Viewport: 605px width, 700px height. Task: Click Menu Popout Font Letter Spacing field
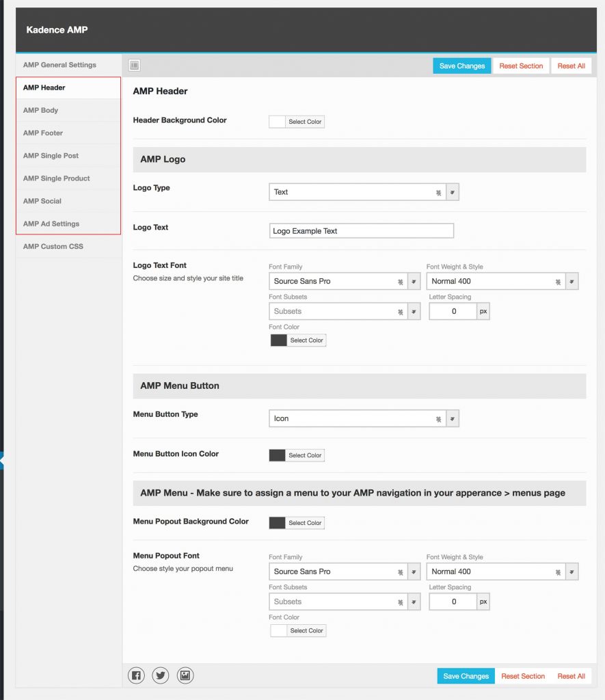point(453,602)
